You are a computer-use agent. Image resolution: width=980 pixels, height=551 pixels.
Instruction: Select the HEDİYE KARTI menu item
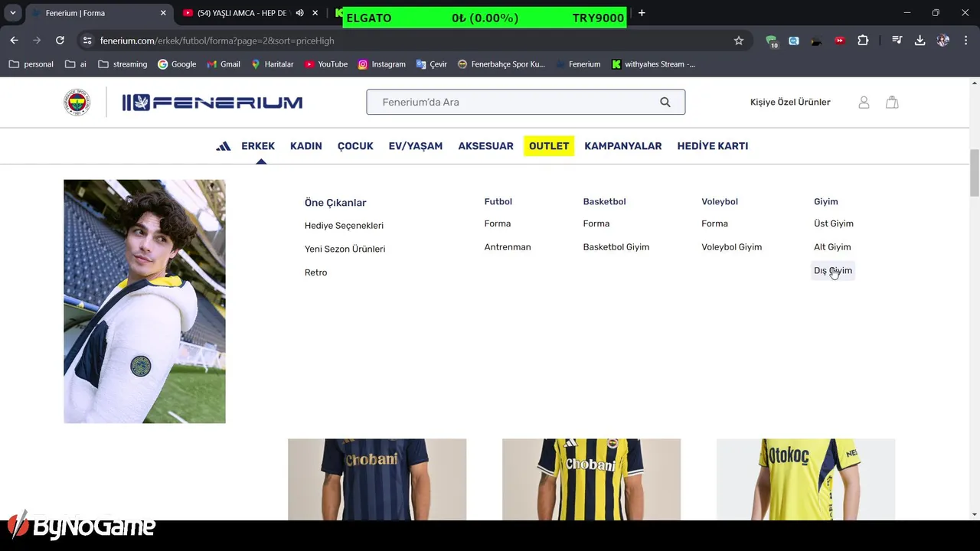point(713,146)
